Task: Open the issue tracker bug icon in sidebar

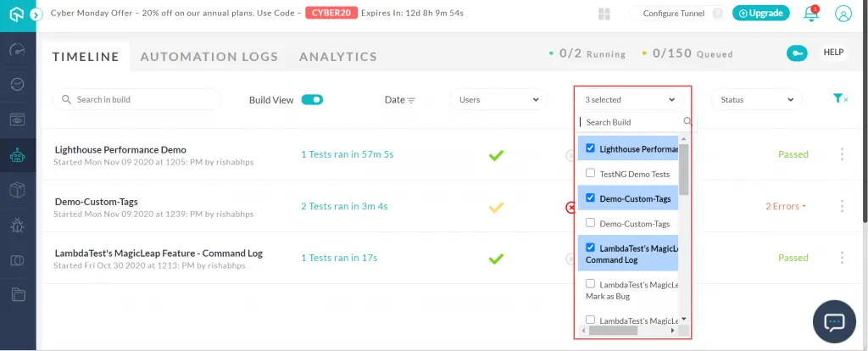Action: tap(17, 225)
